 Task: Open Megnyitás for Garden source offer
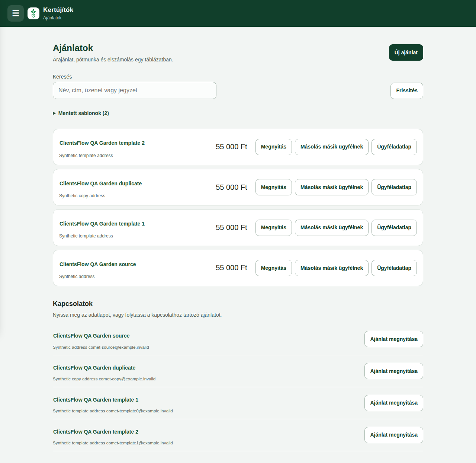click(274, 268)
